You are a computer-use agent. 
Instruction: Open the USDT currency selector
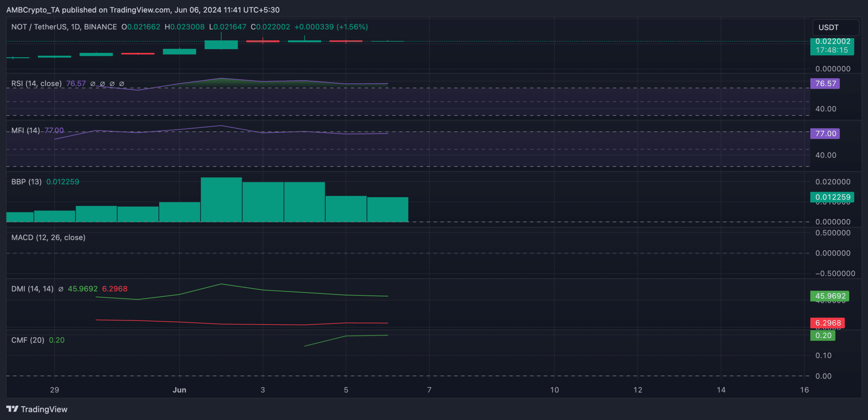tap(836, 27)
